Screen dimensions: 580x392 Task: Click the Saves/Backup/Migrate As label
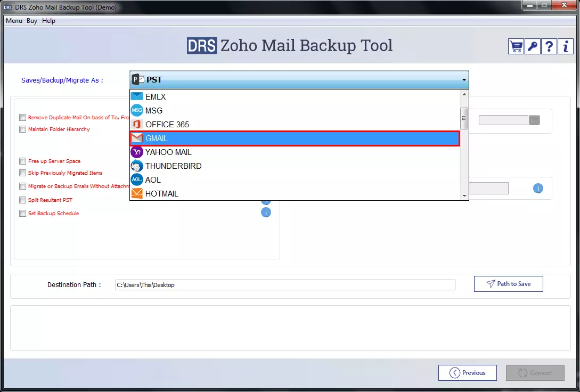tap(62, 80)
